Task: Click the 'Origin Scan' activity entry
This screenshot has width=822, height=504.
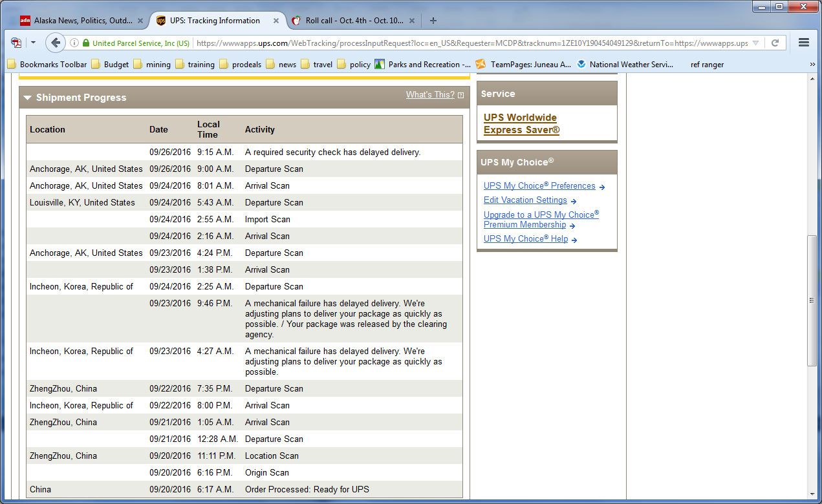Action: click(266, 473)
